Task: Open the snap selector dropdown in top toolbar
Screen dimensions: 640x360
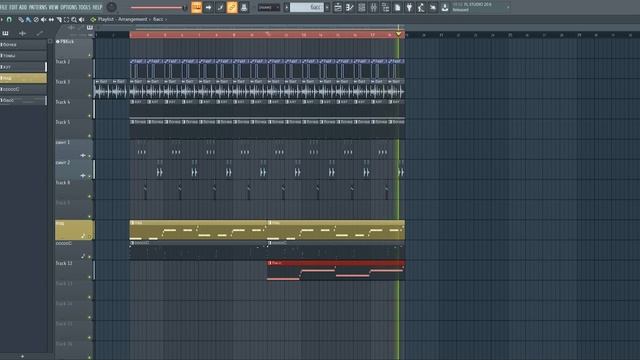Action: pos(269,7)
